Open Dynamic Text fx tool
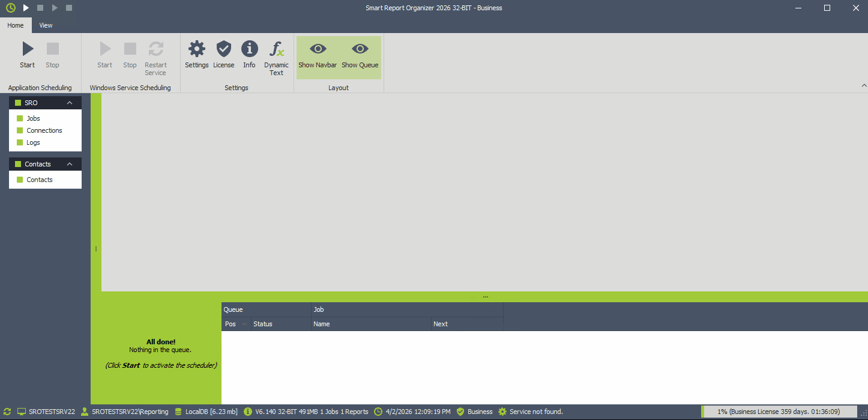Viewport: 868px width, 420px height. [276, 58]
